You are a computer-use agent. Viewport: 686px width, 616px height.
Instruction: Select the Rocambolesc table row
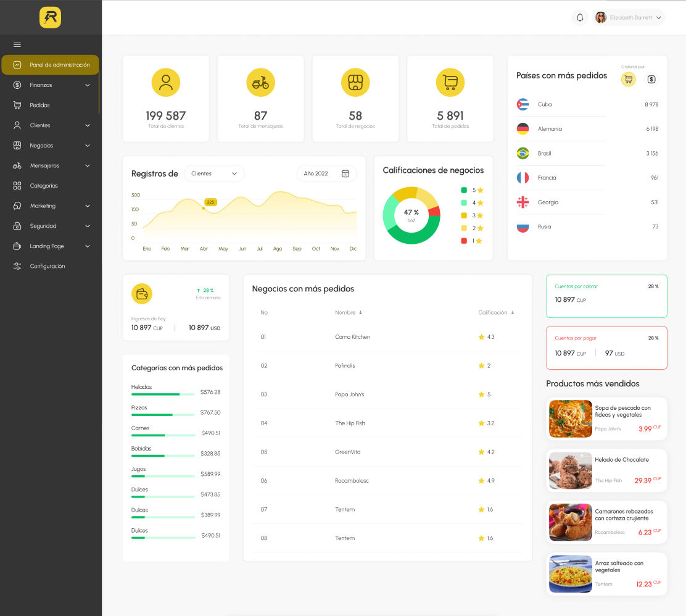point(387,481)
